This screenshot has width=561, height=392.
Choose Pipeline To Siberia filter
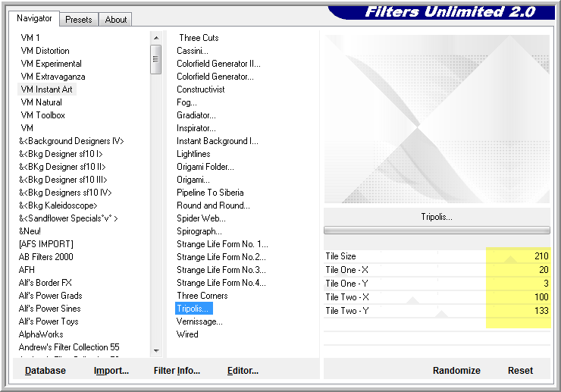coord(211,193)
